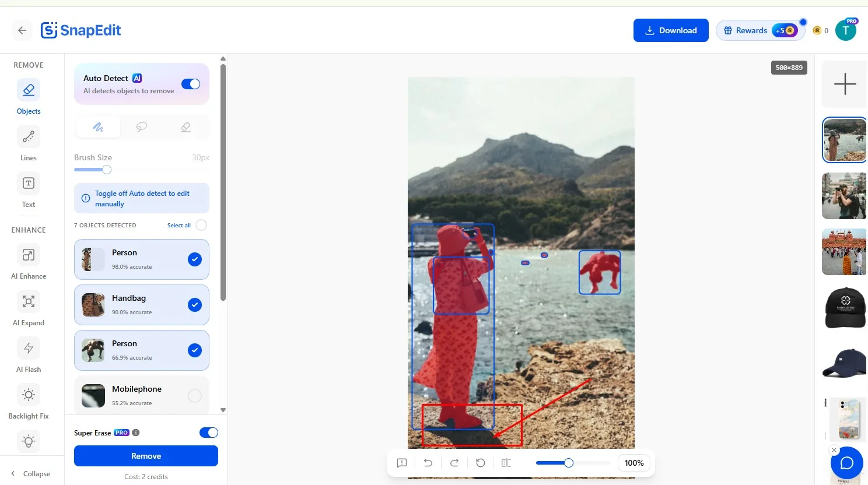
Task: Click the Remove button
Action: [x=146, y=456]
